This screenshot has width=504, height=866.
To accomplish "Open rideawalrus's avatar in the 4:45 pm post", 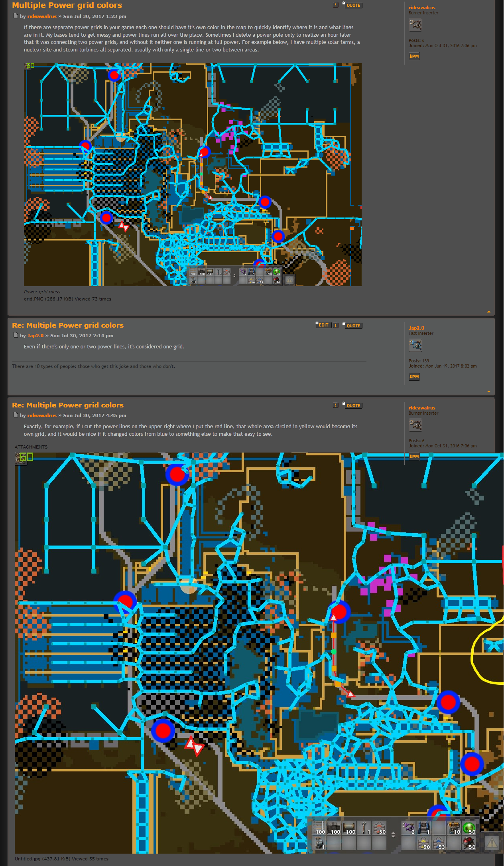I will (x=415, y=425).
